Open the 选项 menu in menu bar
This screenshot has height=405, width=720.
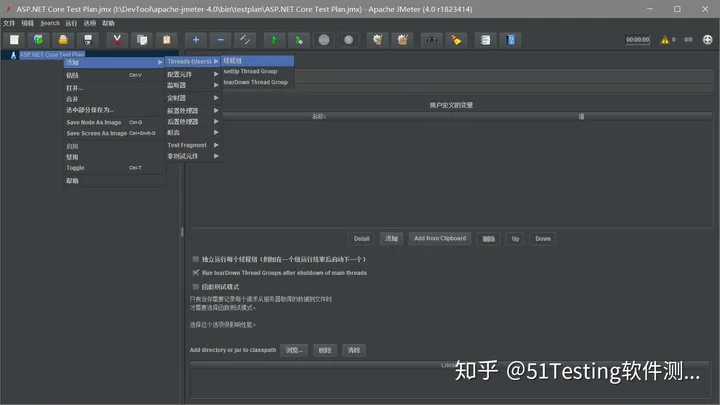(x=90, y=23)
